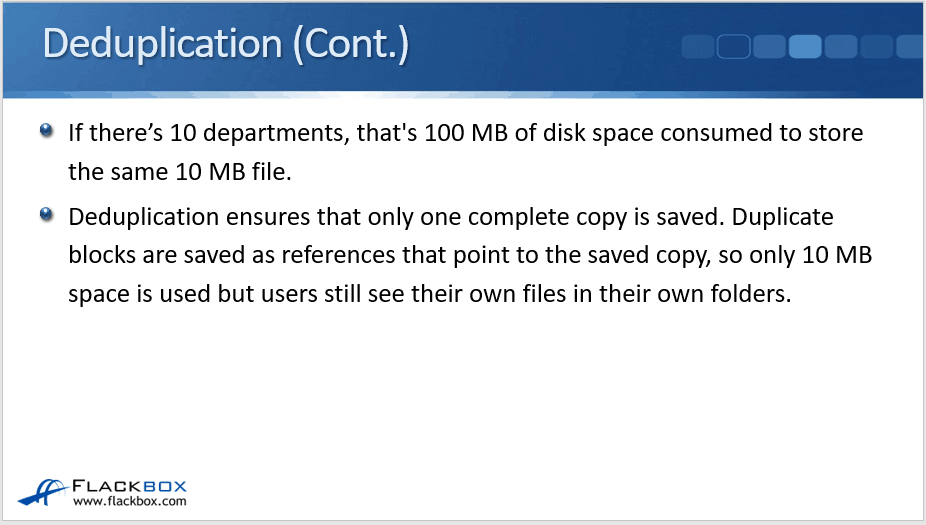Click the brightest highlighted header square

click(x=805, y=47)
